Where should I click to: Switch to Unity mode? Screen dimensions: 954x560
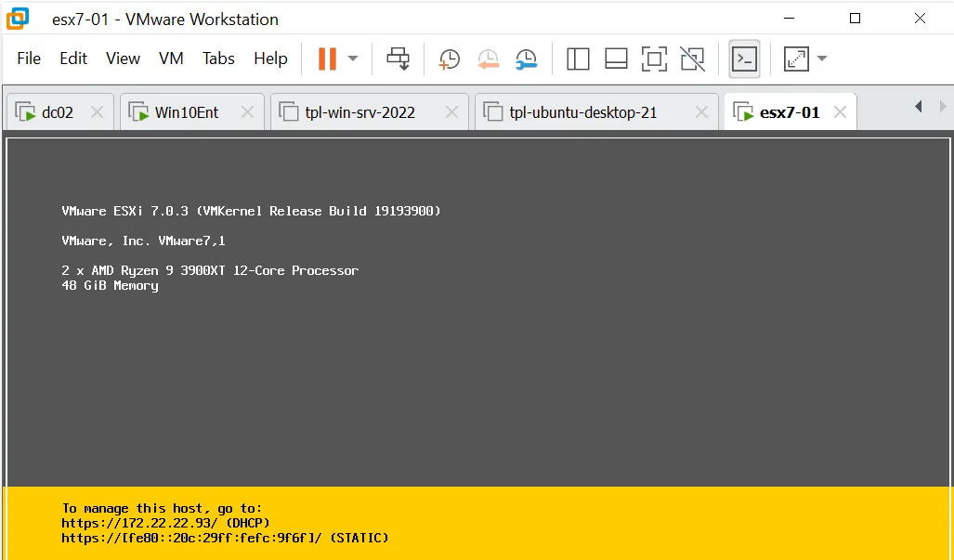[692, 59]
